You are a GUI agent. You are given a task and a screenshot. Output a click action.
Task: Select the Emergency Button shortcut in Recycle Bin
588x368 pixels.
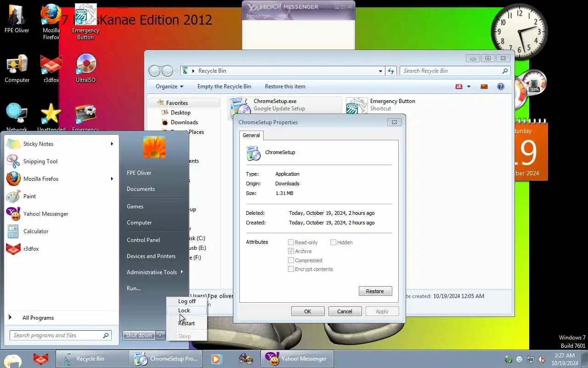click(381, 105)
